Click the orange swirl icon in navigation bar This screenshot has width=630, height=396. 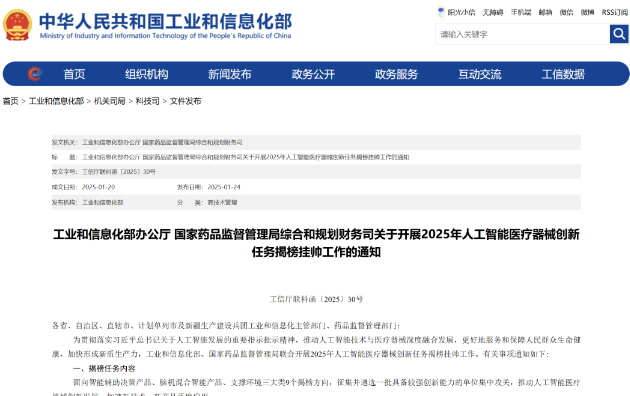pos(35,73)
